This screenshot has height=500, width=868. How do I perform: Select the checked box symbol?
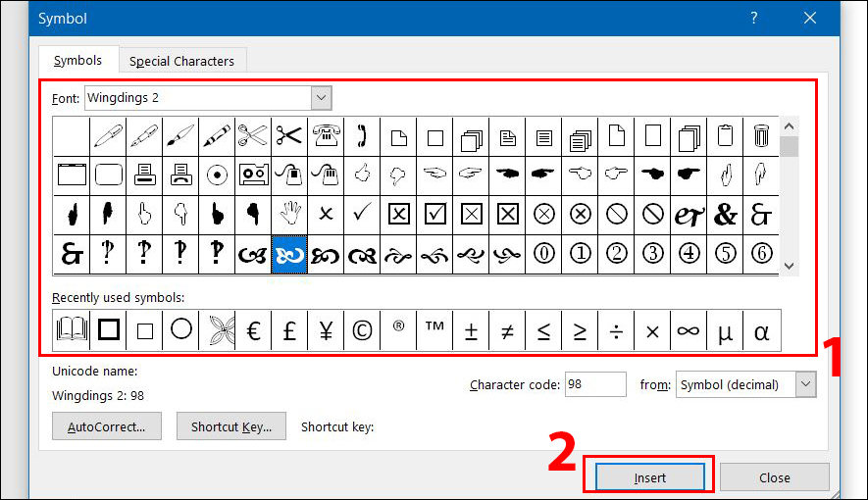(434, 214)
